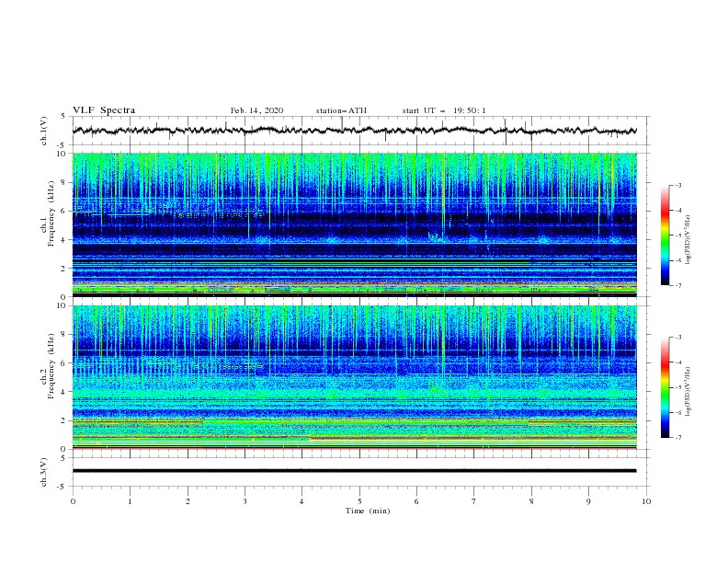Click the 2 kHz tick label of ch.2 spectrogram
The image size is (728, 563).
[x=63, y=420]
